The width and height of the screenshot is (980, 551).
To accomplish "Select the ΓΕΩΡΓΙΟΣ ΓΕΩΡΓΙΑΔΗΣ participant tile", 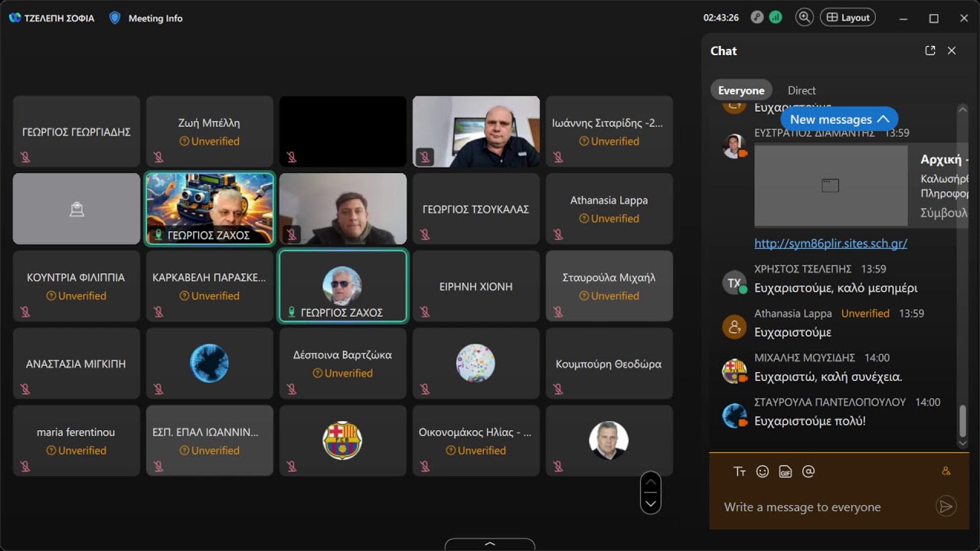I will 77,132.
